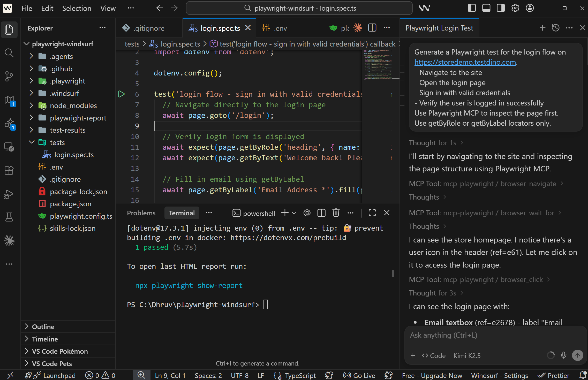The height and width of the screenshot is (380, 588).
Task: Run the login flow test via gutter play icon
Action: (x=121, y=94)
